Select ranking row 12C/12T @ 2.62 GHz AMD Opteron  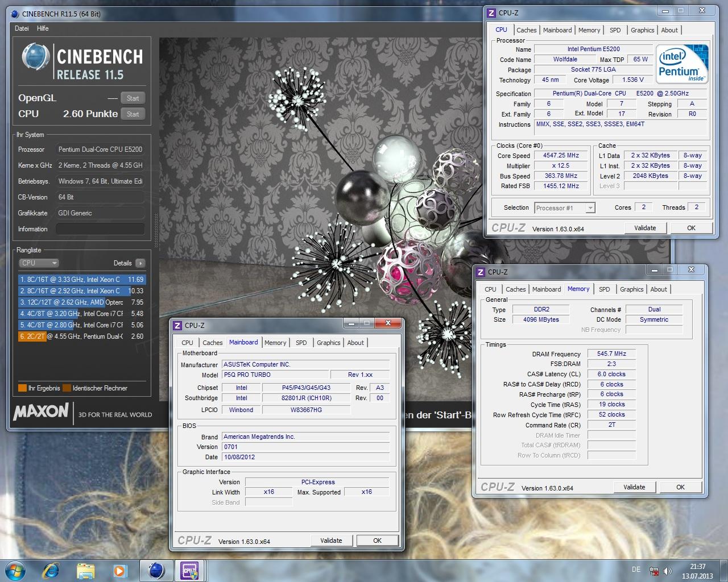point(82,302)
